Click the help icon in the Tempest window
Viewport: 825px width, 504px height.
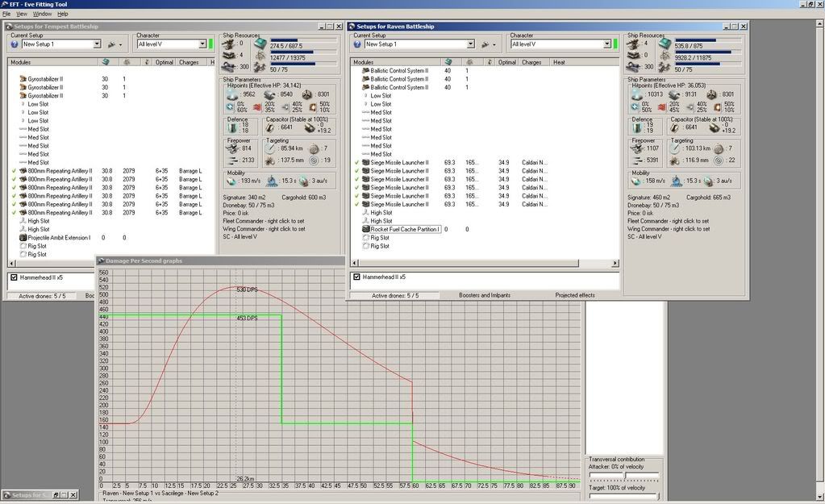click(15, 44)
